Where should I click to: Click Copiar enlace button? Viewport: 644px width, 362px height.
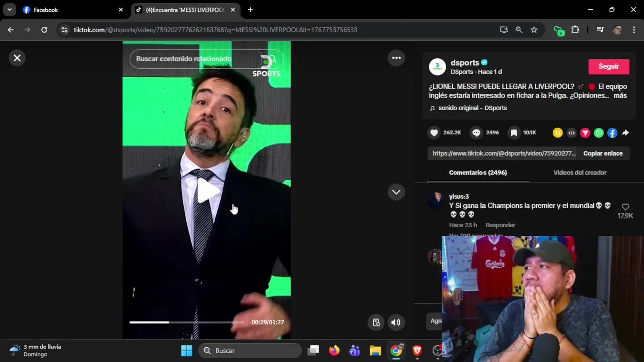click(603, 153)
